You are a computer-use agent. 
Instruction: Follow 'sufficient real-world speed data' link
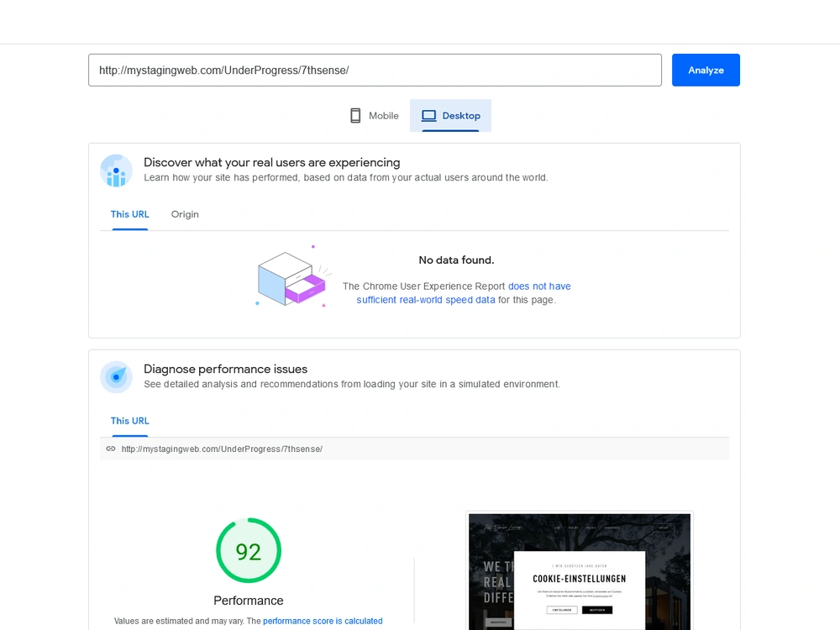point(426,300)
